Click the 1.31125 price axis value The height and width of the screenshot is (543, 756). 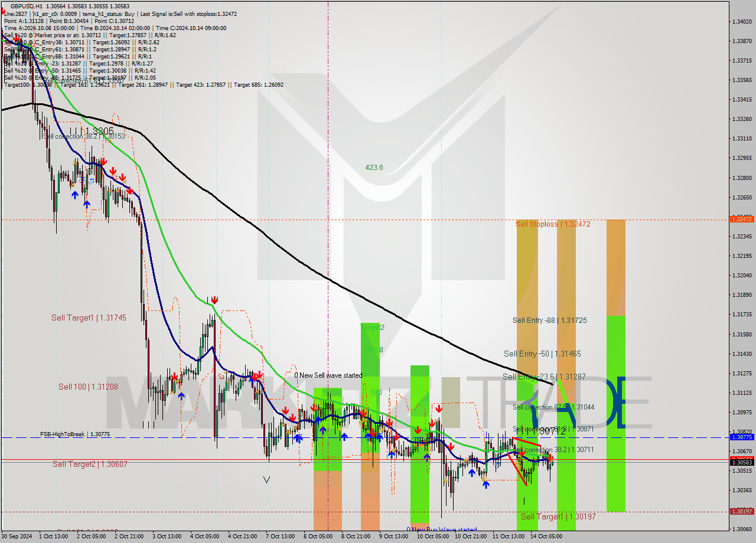(x=742, y=393)
